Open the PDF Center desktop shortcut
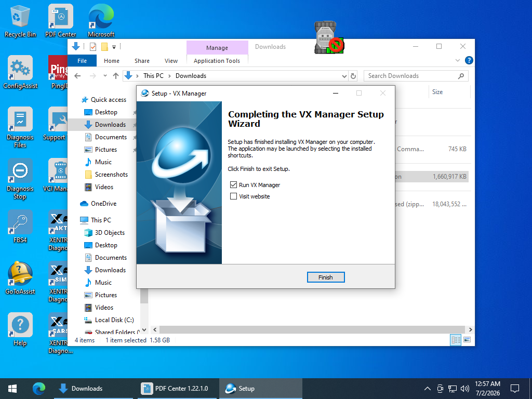The height and width of the screenshot is (399, 532). point(60,21)
